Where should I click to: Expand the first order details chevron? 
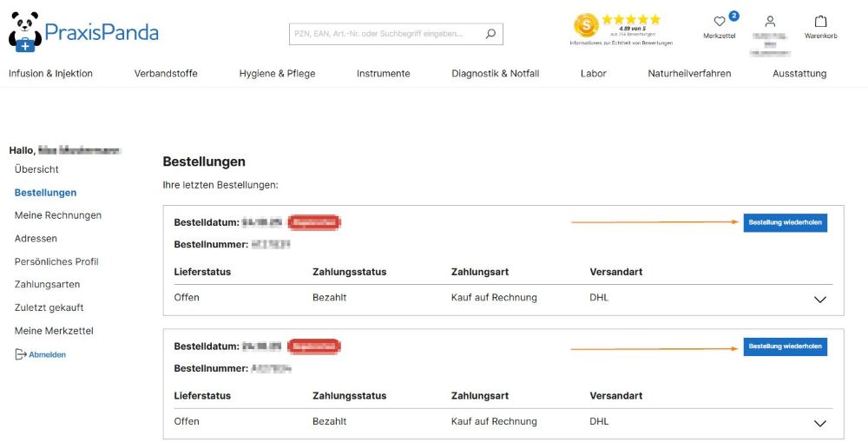pyautogui.click(x=819, y=300)
